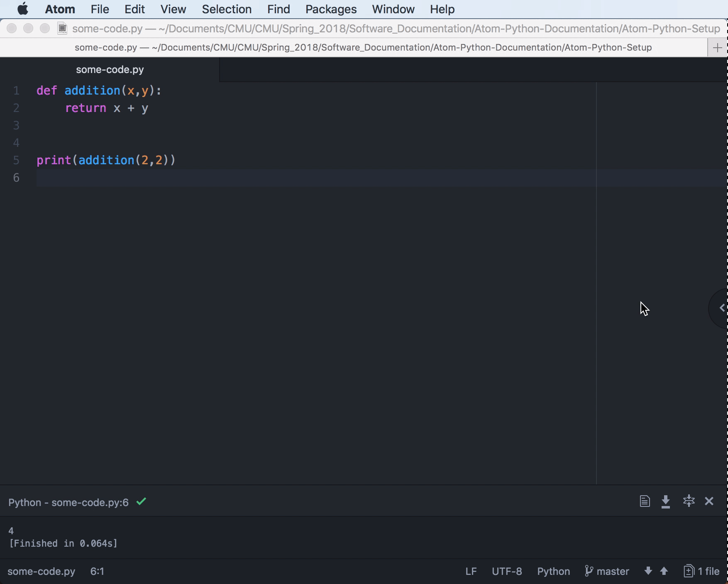This screenshot has width=728, height=584.
Task: Click line number 1 in the gutter
Action: pos(16,90)
